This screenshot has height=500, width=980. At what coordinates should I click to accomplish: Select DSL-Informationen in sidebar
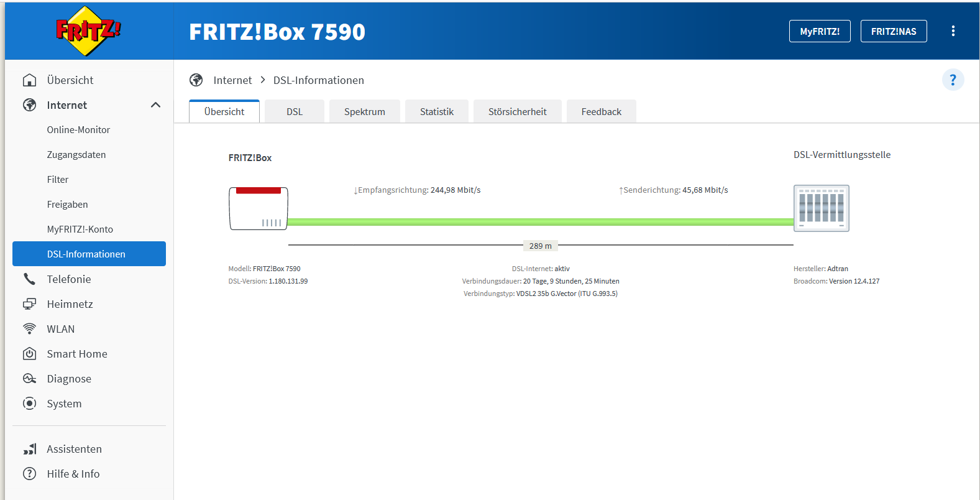pyautogui.click(x=89, y=254)
